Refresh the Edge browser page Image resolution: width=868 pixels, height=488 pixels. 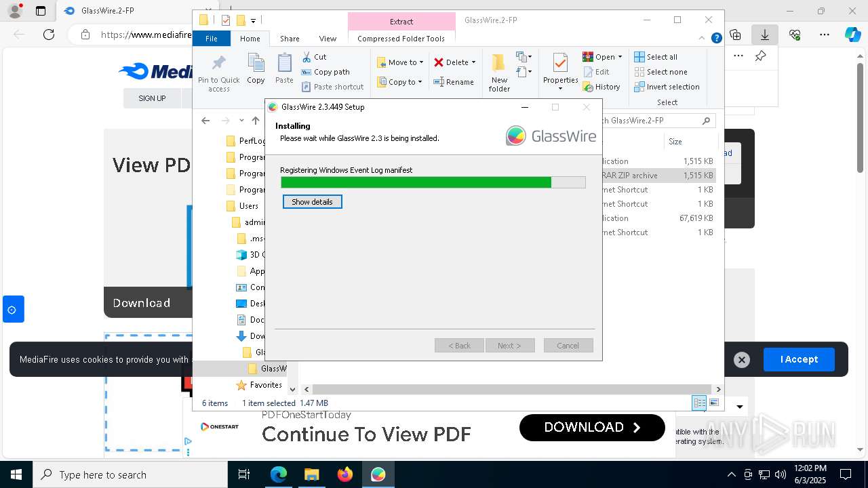tap(49, 35)
